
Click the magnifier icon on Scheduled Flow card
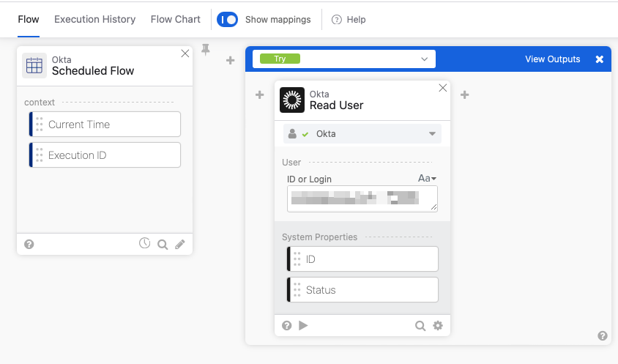click(x=163, y=245)
